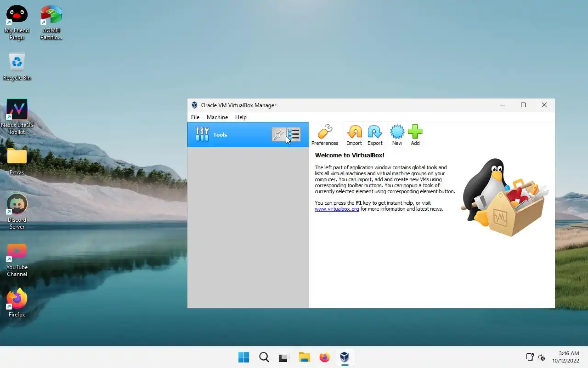Pin the Tools pane with pin icon
588x368 pixels.
[279, 134]
